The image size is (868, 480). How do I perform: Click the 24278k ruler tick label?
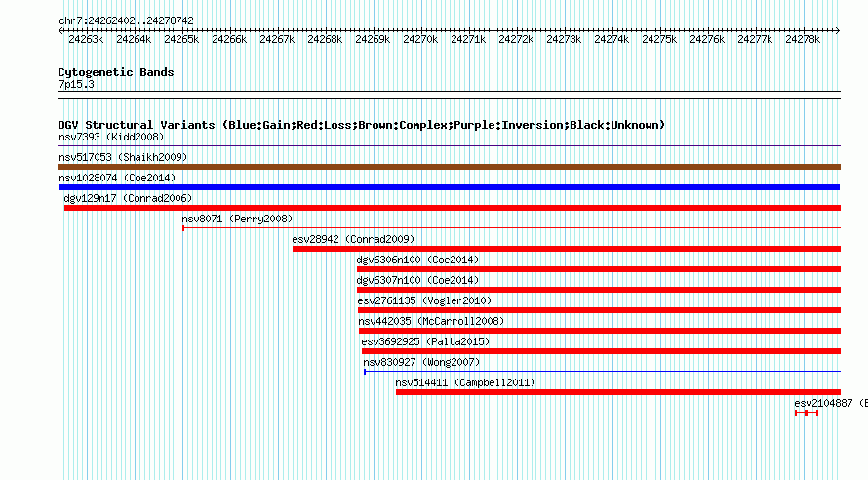point(803,39)
